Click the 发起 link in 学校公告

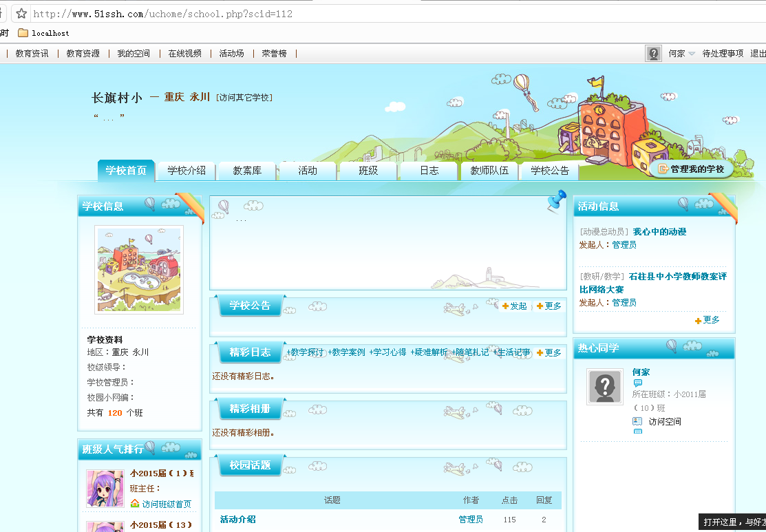(x=518, y=306)
